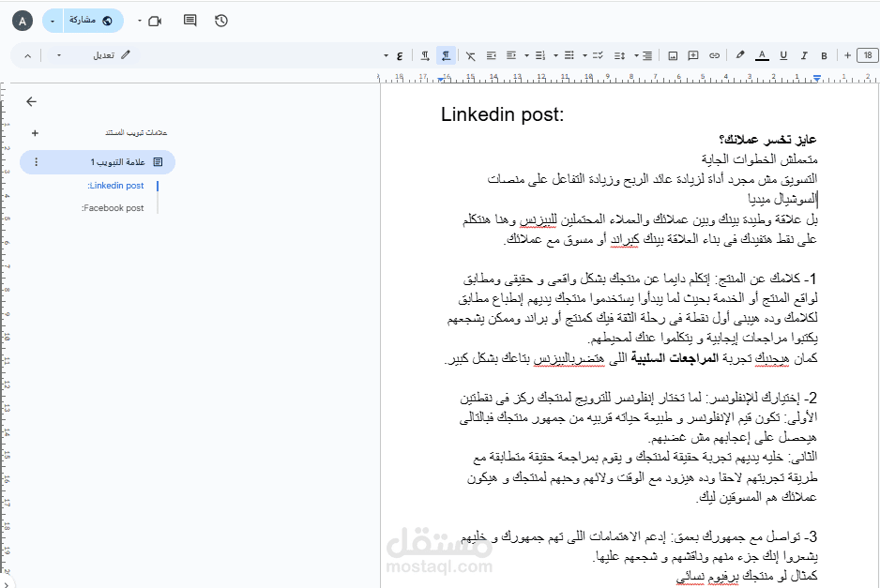The width and height of the screenshot is (880, 588).
Task: Click the مشاركة share button
Action: click(x=93, y=21)
